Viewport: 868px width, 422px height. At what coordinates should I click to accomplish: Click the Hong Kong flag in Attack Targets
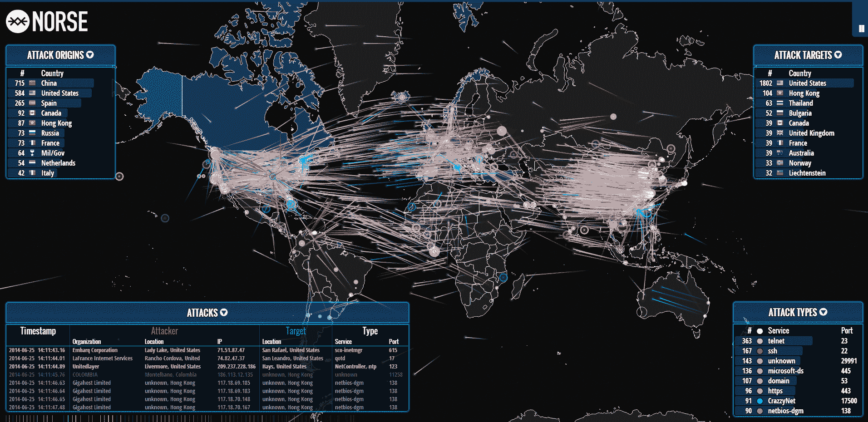pos(780,93)
